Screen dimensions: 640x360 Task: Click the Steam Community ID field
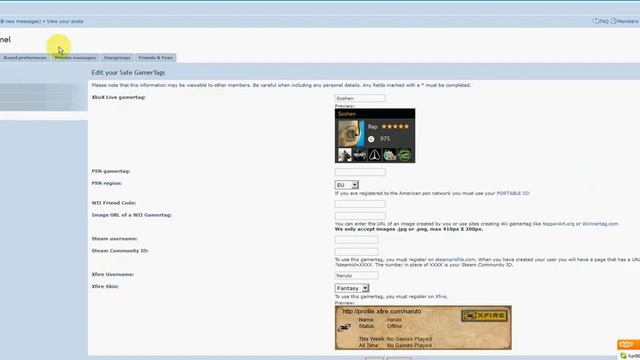coord(356,252)
